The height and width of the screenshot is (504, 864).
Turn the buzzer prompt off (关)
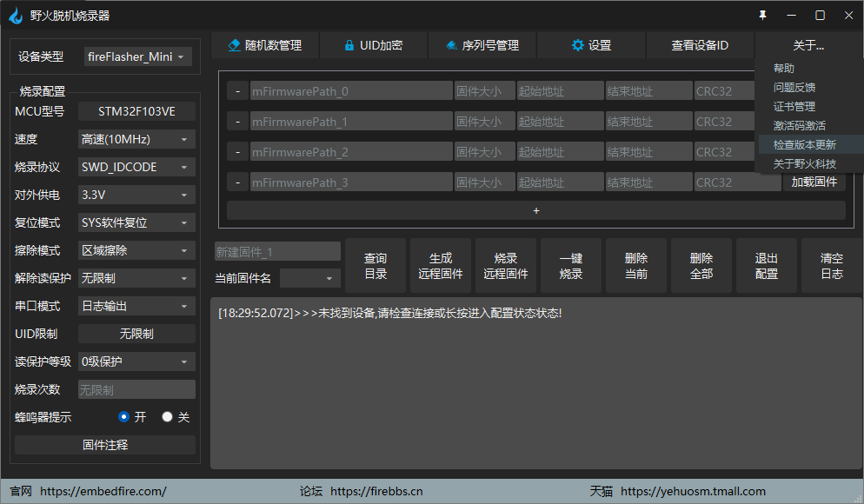point(168,417)
